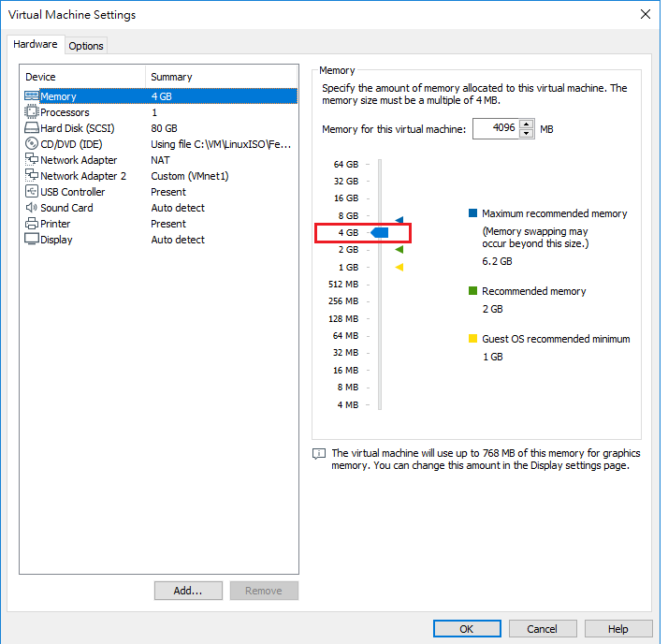This screenshot has height=644, width=668.
Task: Select the Sound Card label
Action: coord(66,208)
